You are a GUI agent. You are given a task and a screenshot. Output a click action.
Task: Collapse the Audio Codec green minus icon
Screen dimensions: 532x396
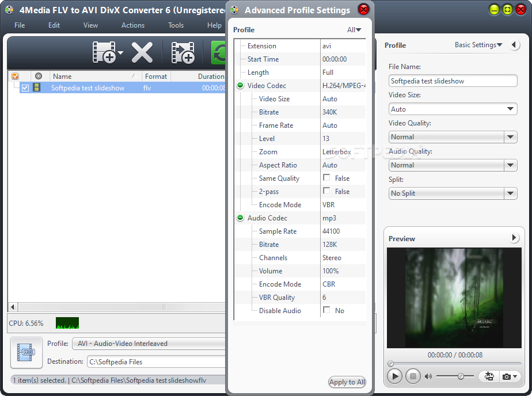pyautogui.click(x=240, y=218)
